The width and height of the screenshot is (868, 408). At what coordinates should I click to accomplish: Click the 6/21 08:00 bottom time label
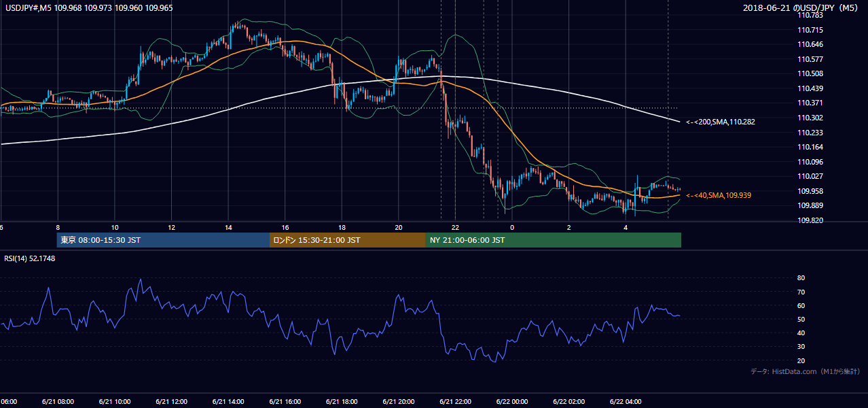click(x=58, y=401)
